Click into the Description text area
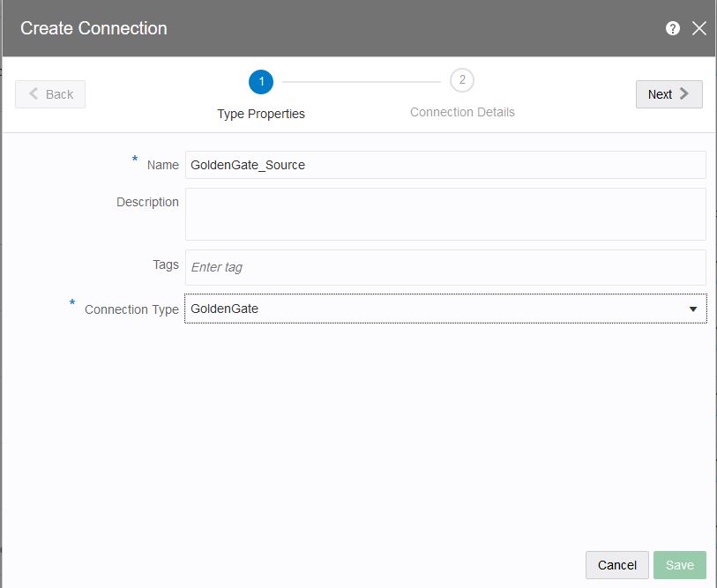Image resolution: width=717 pixels, height=588 pixels. coord(445,214)
